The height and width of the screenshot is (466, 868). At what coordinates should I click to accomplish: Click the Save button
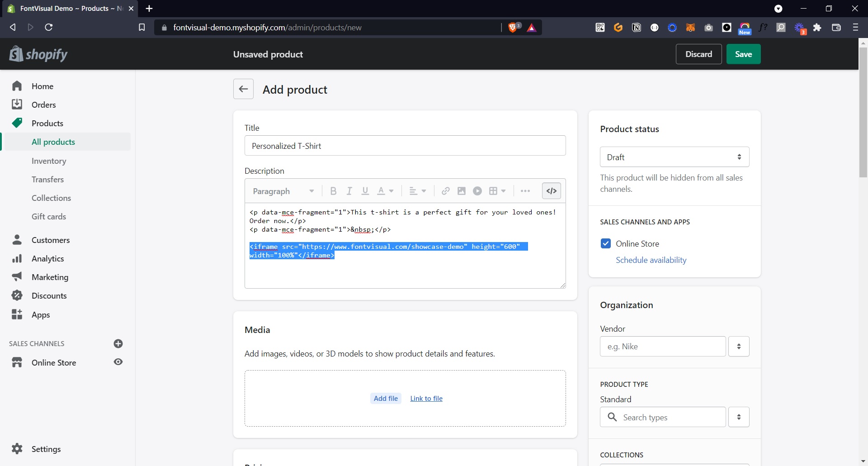(x=743, y=54)
